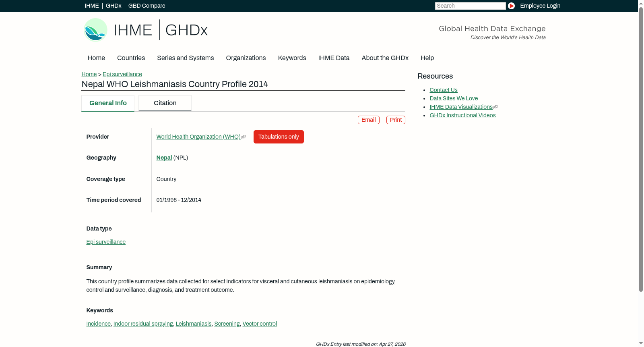The height and width of the screenshot is (347, 644).
Task: Go to the Organizations menu item
Action: coord(246,58)
